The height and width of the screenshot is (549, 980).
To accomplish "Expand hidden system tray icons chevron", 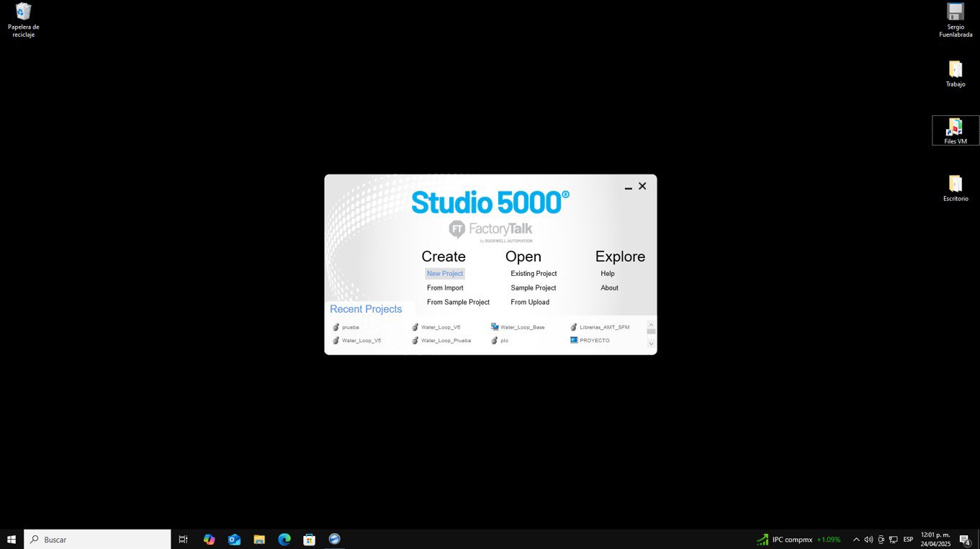I will (856, 540).
